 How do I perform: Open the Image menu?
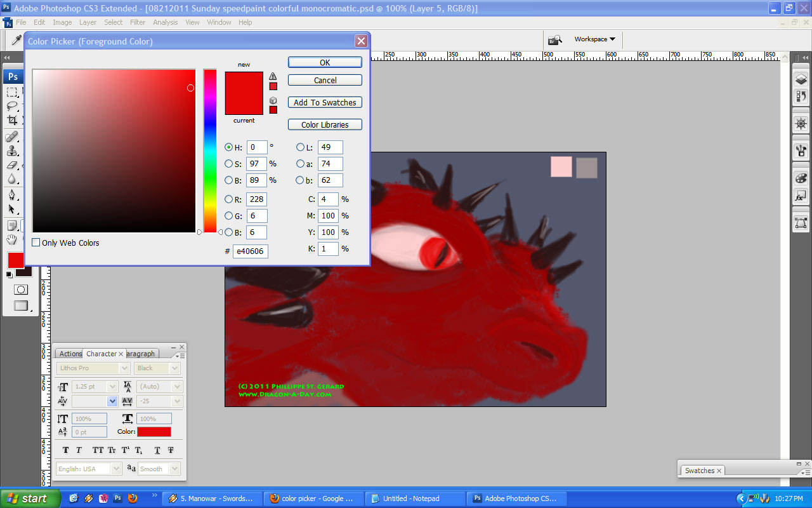(62, 22)
